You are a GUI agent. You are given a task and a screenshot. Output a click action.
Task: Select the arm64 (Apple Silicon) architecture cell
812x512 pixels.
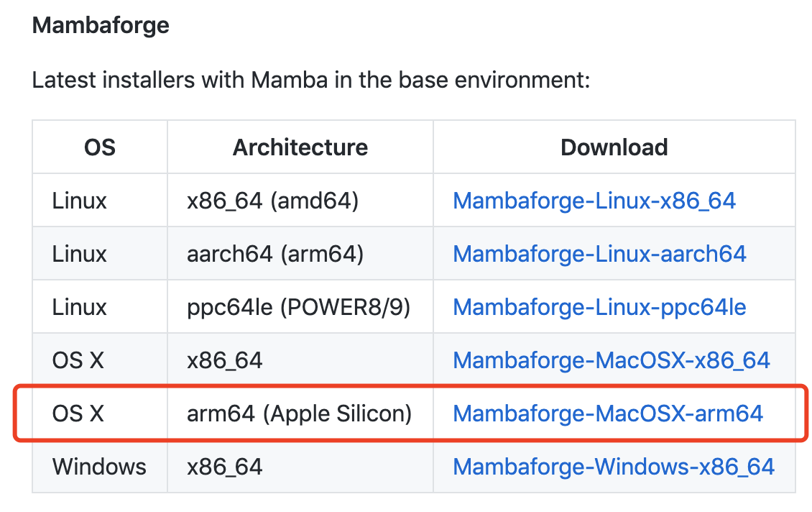pos(300,413)
